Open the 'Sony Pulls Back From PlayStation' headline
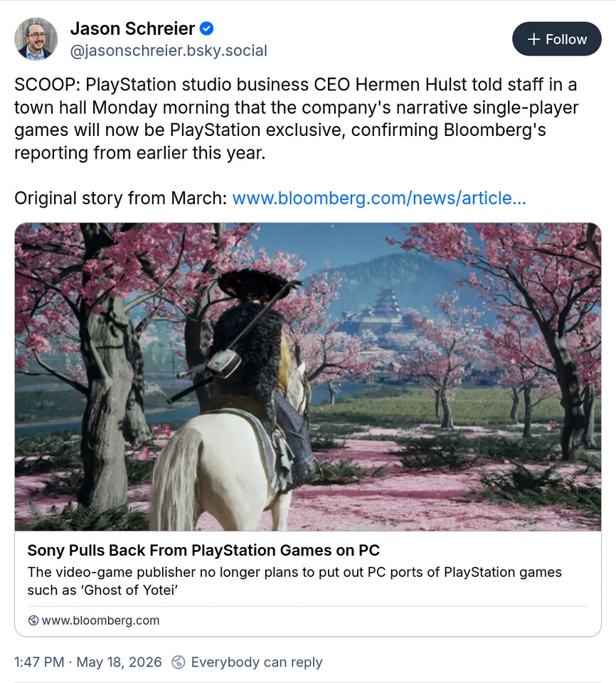Viewport: 616px width, 683px height. (x=203, y=550)
